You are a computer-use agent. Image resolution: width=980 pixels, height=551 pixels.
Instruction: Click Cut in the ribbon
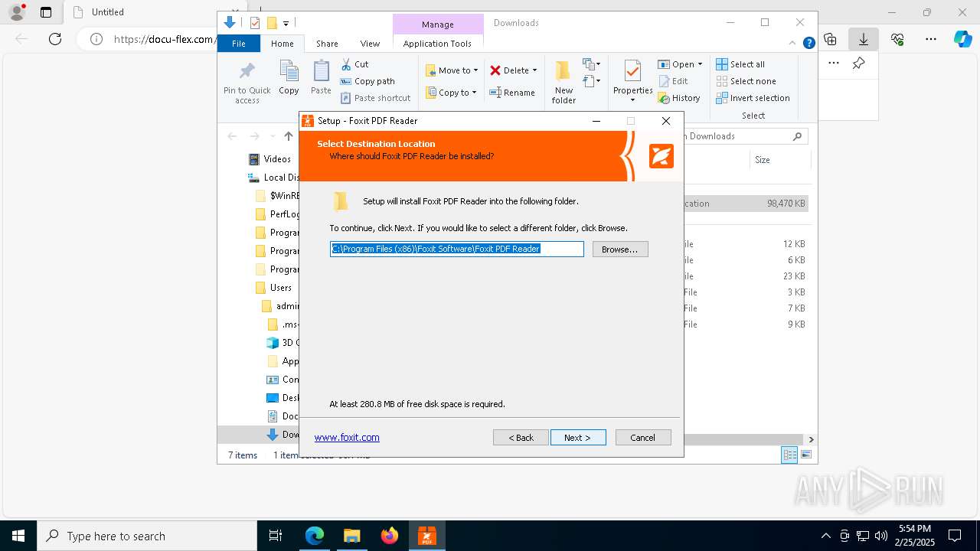coord(355,64)
